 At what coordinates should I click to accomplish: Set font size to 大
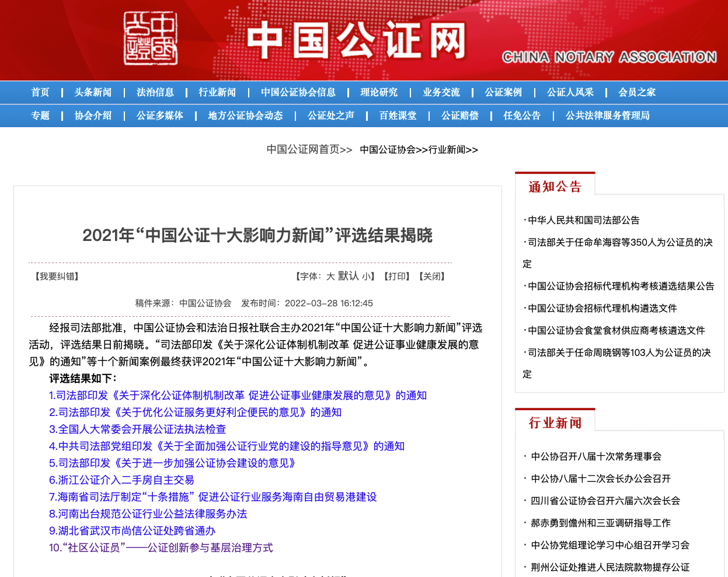point(330,276)
